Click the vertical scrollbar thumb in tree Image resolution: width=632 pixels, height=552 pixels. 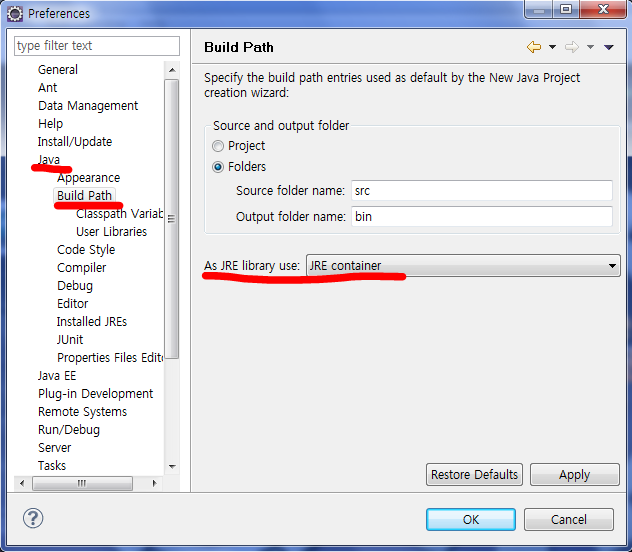[172, 219]
